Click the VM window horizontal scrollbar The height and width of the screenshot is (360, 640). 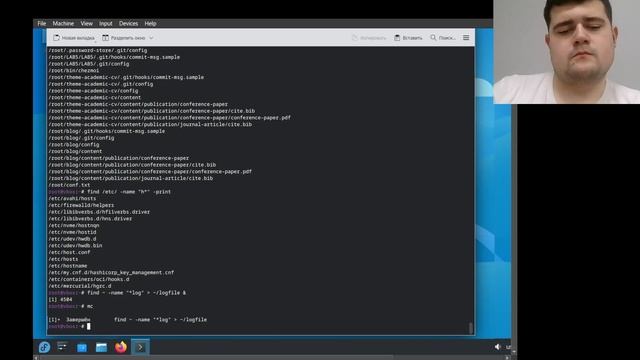216,357
